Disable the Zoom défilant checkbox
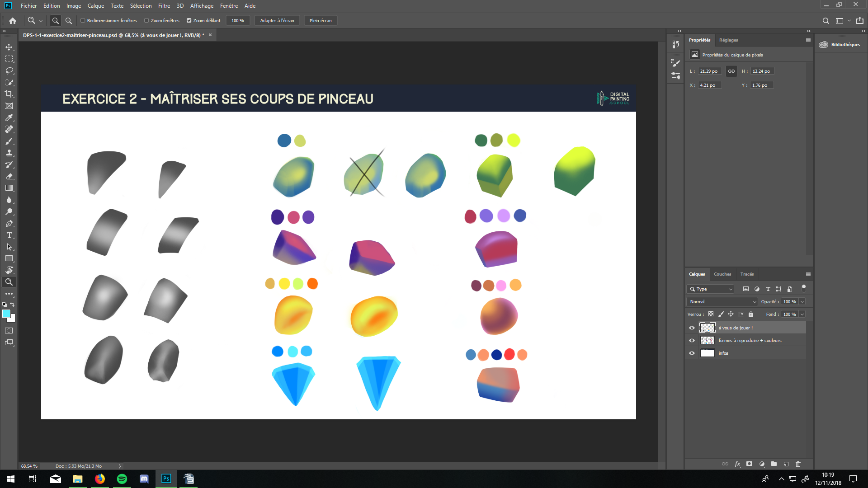This screenshot has width=868, height=488. pyautogui.click(x=189, y=20)
